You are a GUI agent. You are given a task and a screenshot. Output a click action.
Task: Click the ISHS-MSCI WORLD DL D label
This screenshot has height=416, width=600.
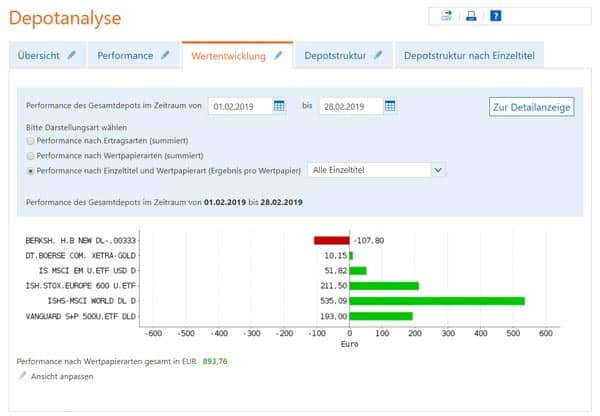(91, 301)
